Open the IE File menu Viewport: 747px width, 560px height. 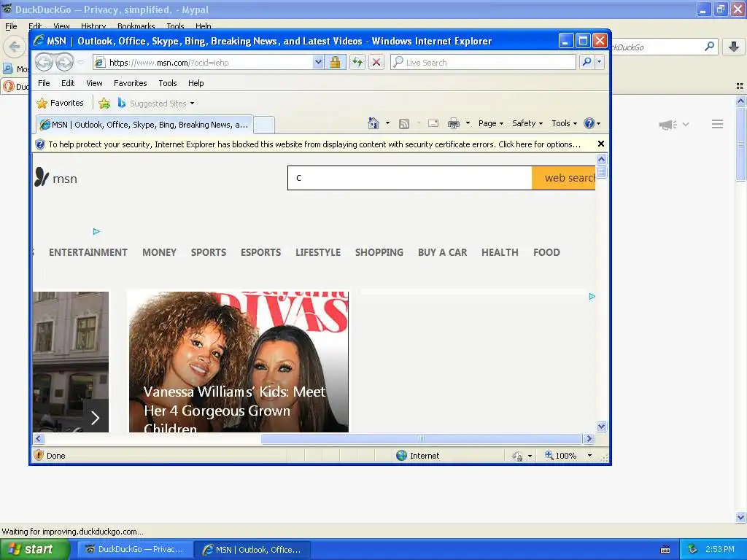44,83
